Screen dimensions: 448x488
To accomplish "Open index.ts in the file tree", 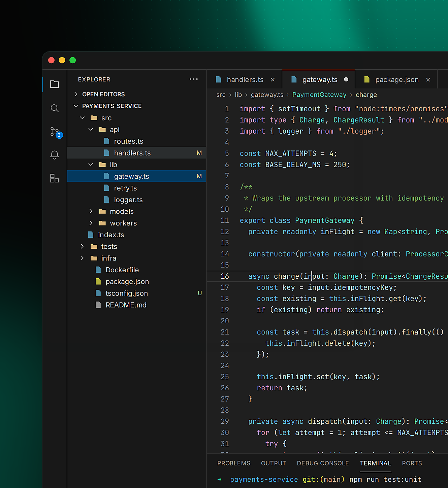I will pyautogui.click(x=137, y=235).
